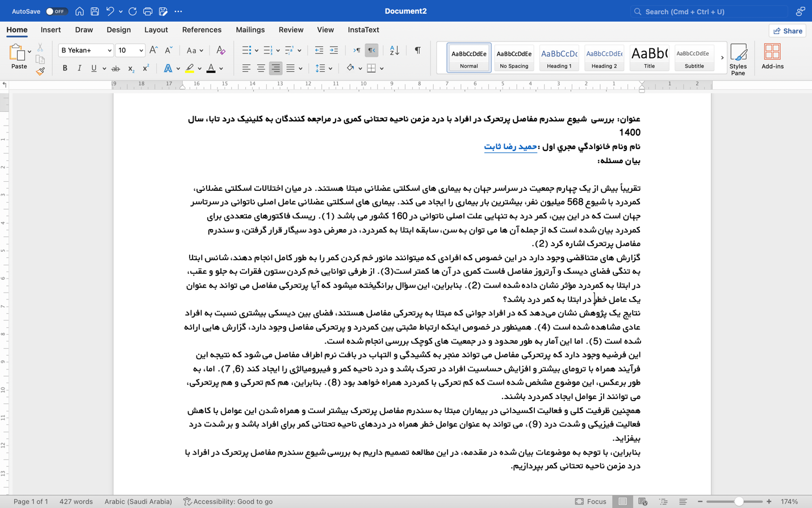Toggle Italic formatting

coord(79,69)
